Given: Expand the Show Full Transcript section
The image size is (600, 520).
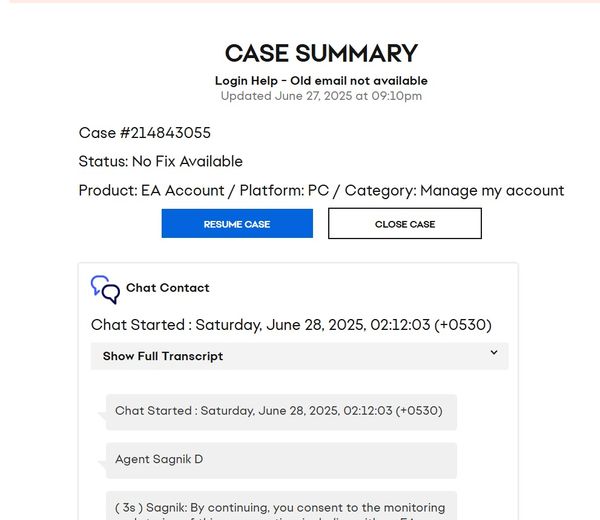Looking at the screenshot, I should click(x=299, y=356).
